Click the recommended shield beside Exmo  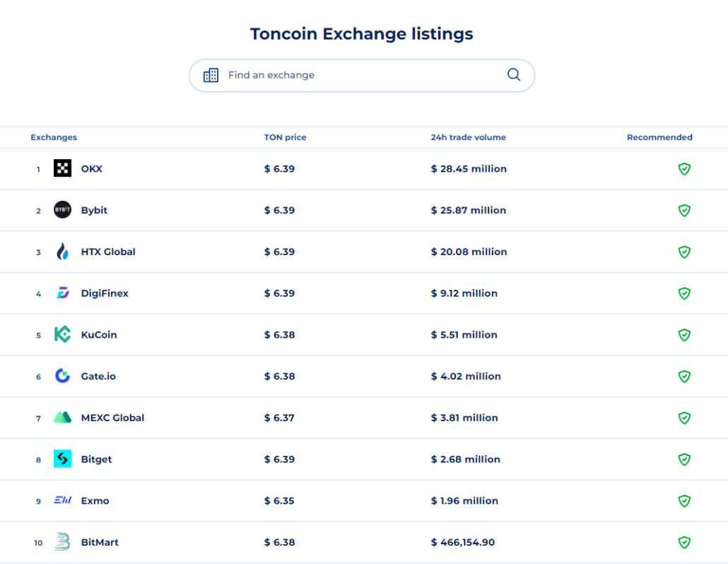pyautogui.click(x=683, y=500)
